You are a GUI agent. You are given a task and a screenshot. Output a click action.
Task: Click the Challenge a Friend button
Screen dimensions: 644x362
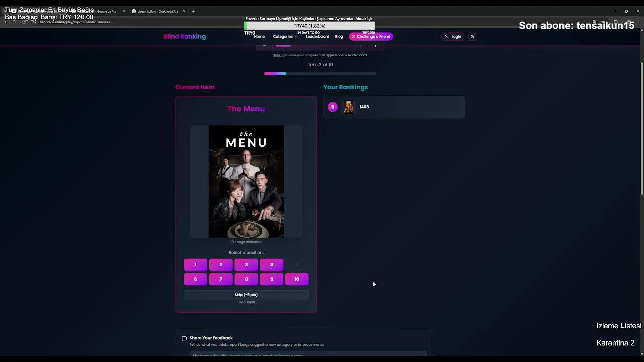(371, 36)
